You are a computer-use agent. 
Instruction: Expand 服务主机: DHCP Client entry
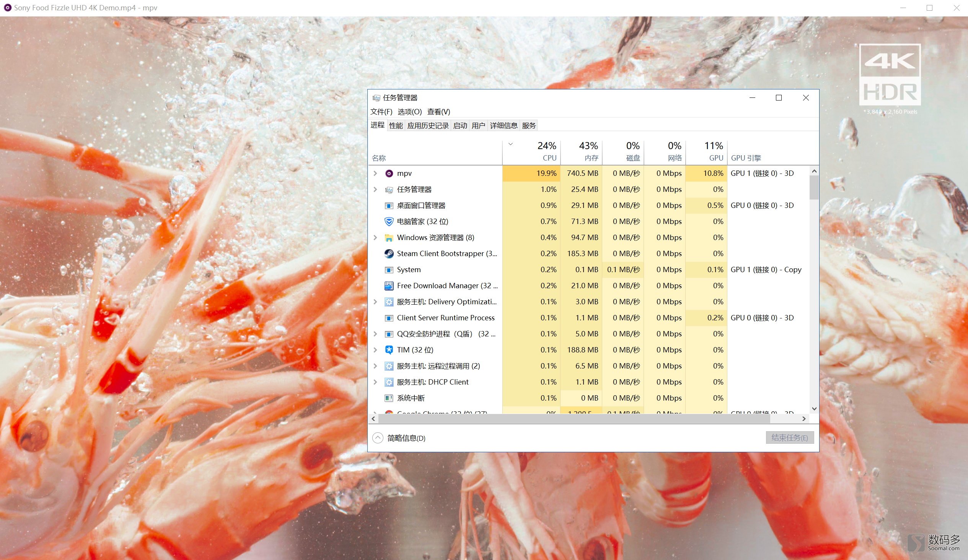(375, 382)
